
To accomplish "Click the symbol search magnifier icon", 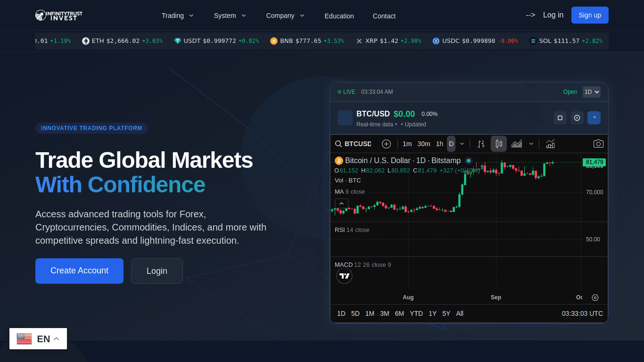I will click(x=339, y=144).
